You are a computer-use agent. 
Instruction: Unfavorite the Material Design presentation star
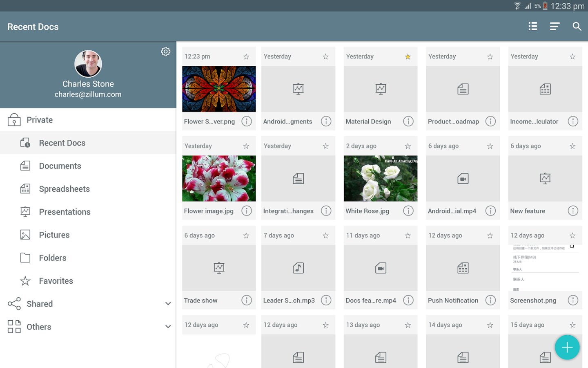coord(408,57)
